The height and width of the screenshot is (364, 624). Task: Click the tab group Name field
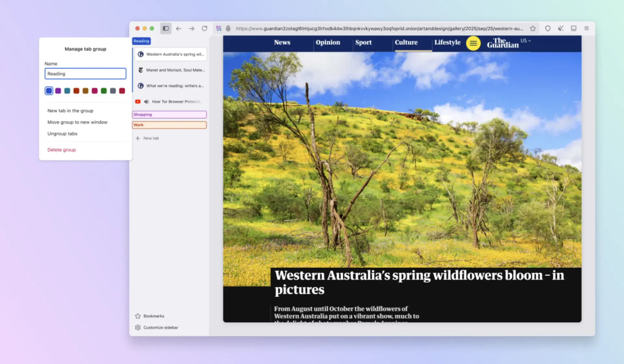pos(85,74)
